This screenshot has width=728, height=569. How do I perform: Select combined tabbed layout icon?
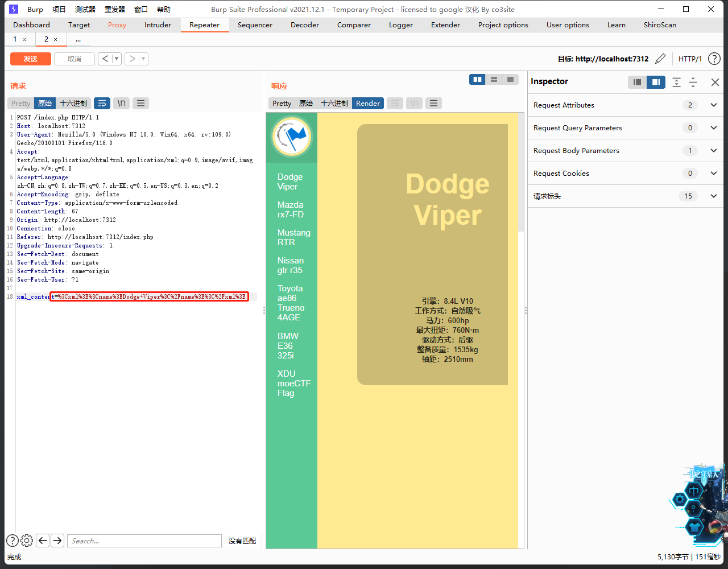(511, 80)
